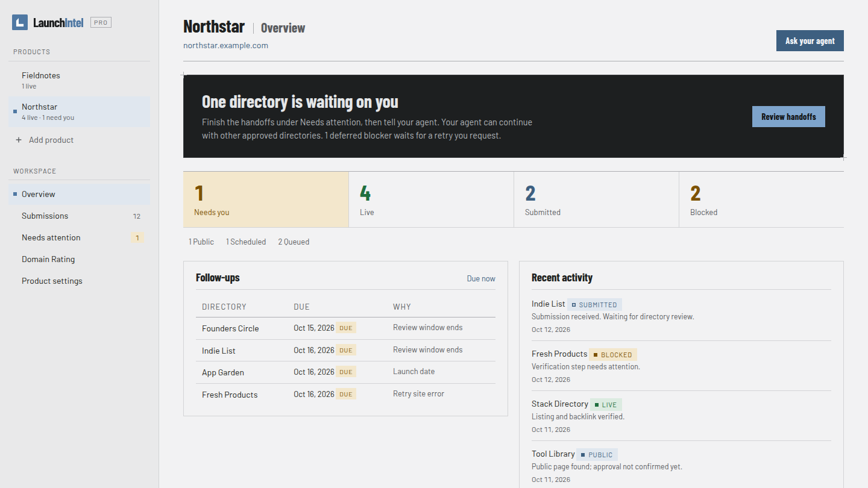Click the LIVE badge beside Stack Directory
868x488 pixels.
point(606,405)
